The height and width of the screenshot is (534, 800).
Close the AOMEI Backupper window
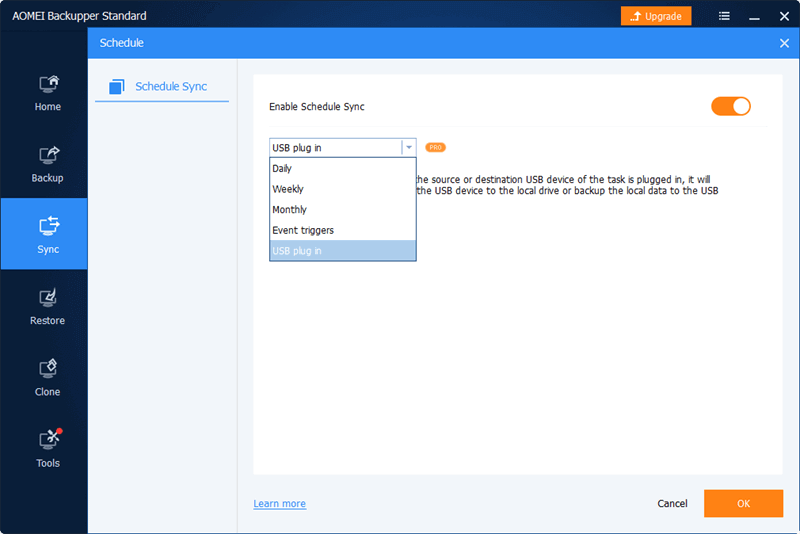[784, 16]
